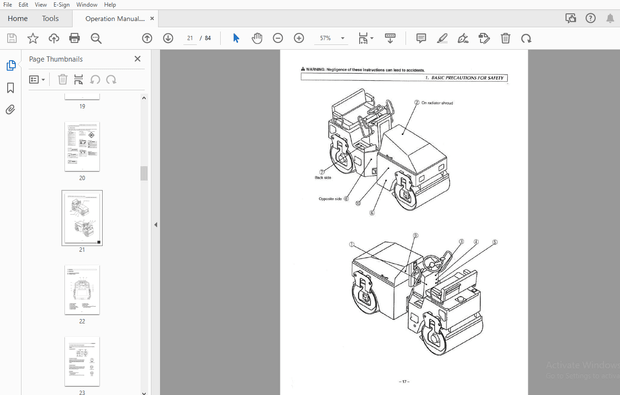Click the stamp tool icon

[484, 38]
